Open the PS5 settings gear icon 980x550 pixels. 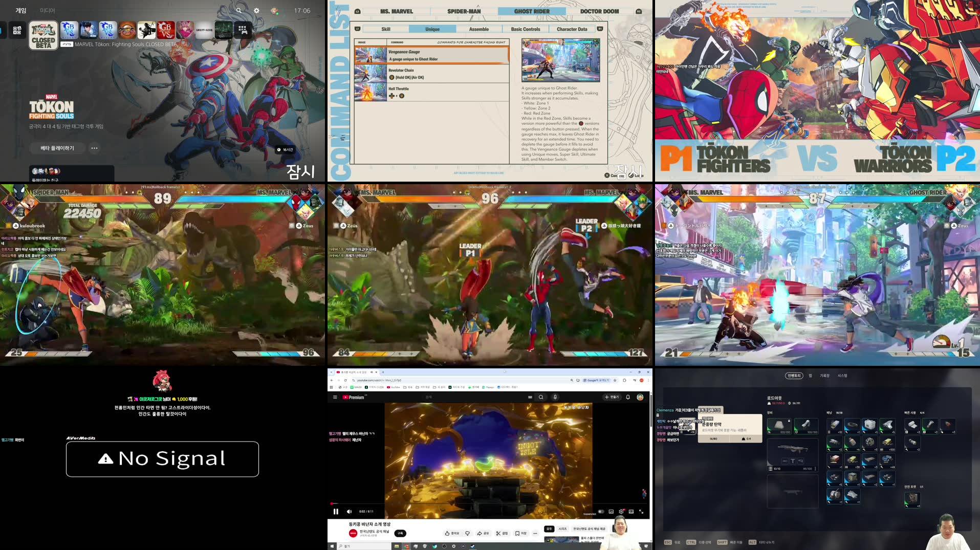coord(256,10)
